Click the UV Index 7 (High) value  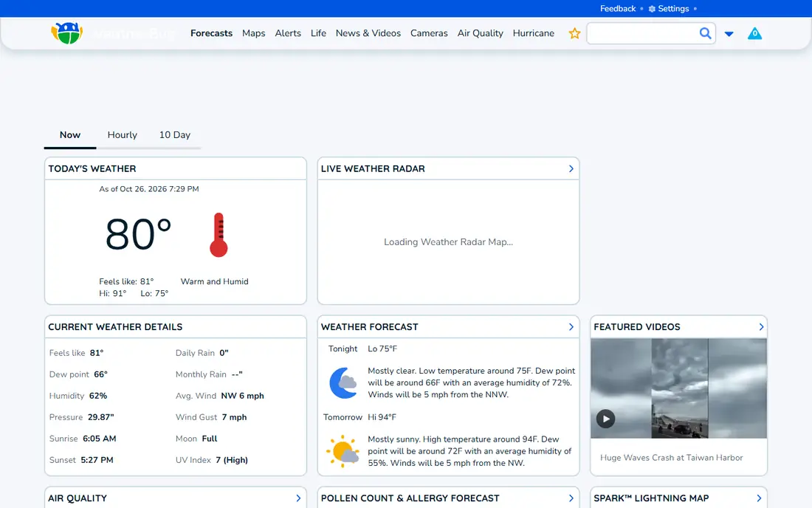[x=232, y=460]
